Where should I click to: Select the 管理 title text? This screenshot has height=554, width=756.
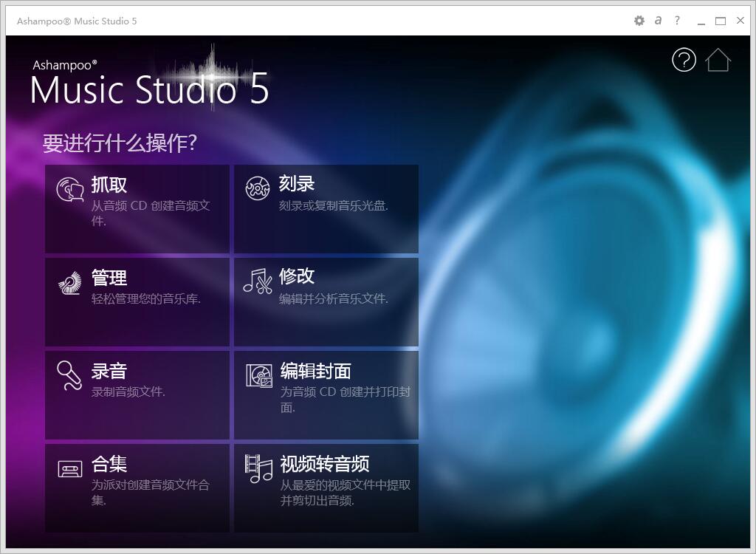coord(109,278)
